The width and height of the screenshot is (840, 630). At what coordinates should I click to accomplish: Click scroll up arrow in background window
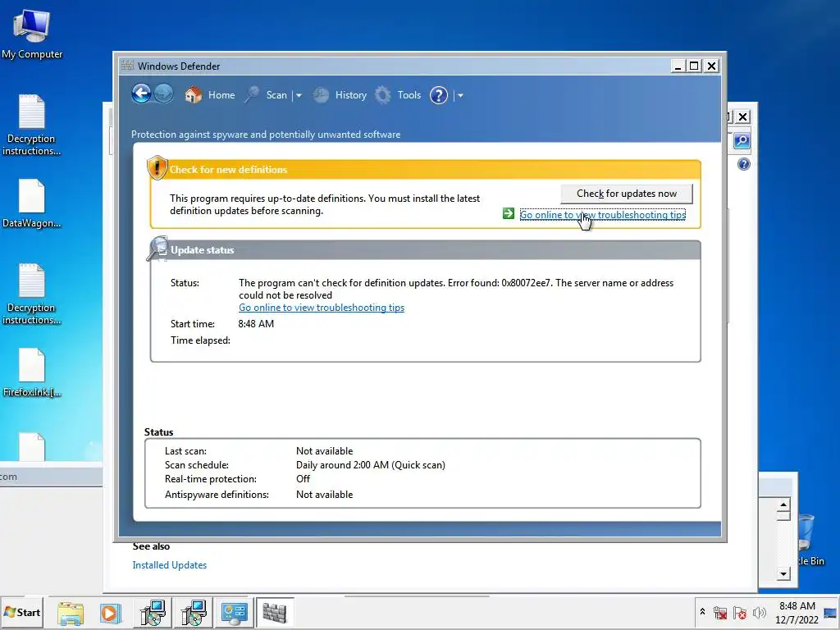point(783,504)
